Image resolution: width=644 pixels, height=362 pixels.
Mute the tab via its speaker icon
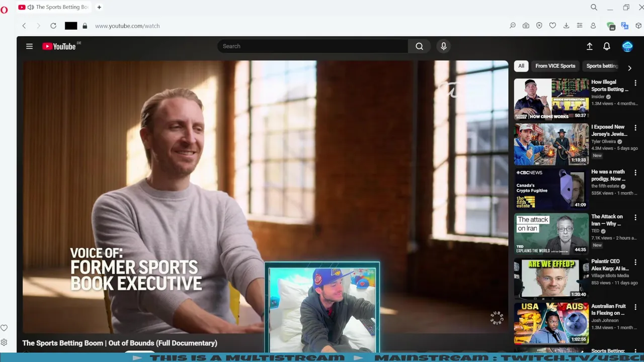[31, 7]
